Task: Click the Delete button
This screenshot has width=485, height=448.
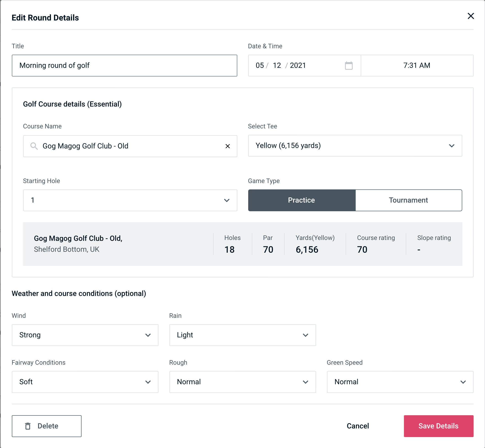Action: pyautogui.click(x=47, y=426)
